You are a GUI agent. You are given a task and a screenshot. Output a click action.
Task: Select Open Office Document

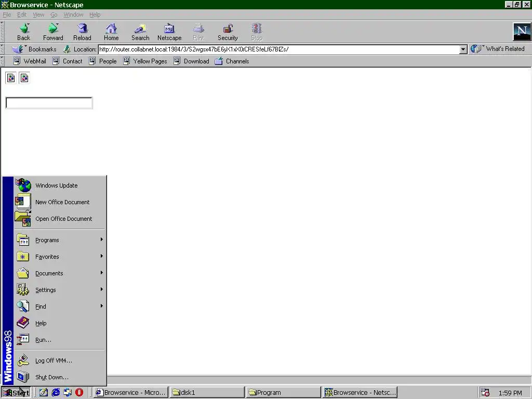pyautogui.click(x=60, y=219)
